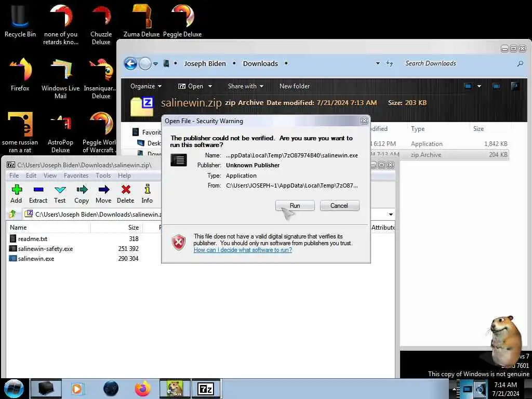The image size is (532, 399).
Task: Open the 'some russian ran a rat' desktop icon
Action: tap(20, 133)
